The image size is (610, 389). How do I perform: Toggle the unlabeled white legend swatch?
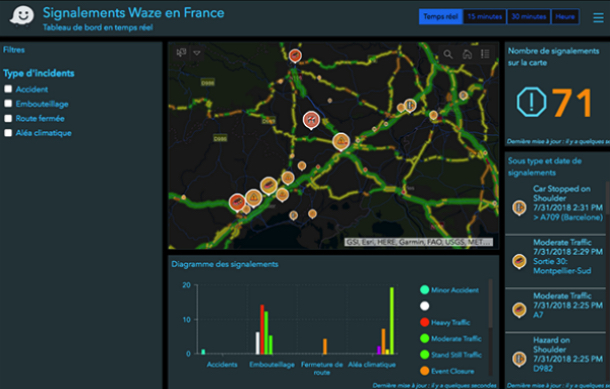click(424, 306)
